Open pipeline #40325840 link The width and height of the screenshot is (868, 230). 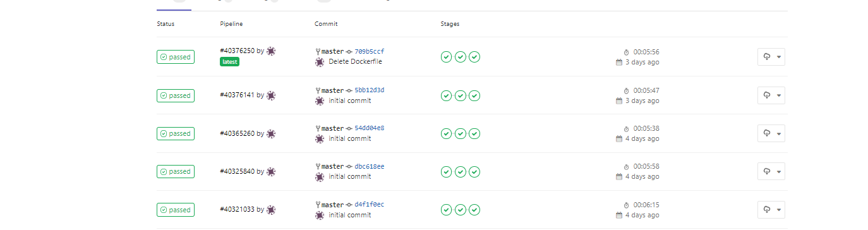tap(238, 171)
